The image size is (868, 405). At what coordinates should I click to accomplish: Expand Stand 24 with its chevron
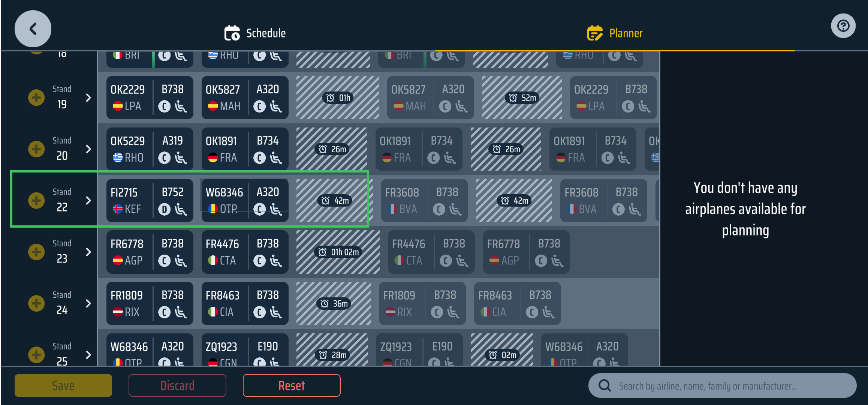[x=88, y=303]
